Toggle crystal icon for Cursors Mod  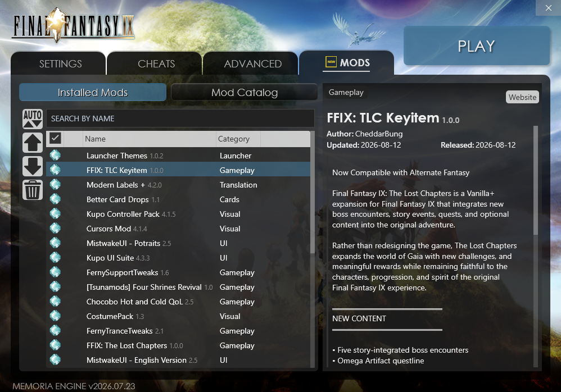pyautogui.click(x=55, y=229)
